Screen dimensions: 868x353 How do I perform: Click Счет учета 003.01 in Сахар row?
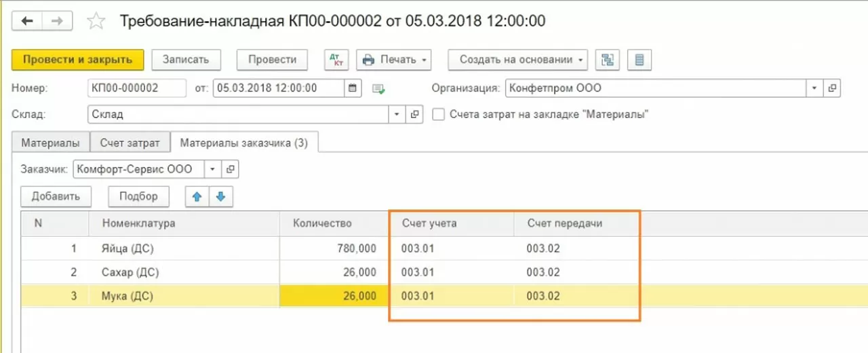452,272
